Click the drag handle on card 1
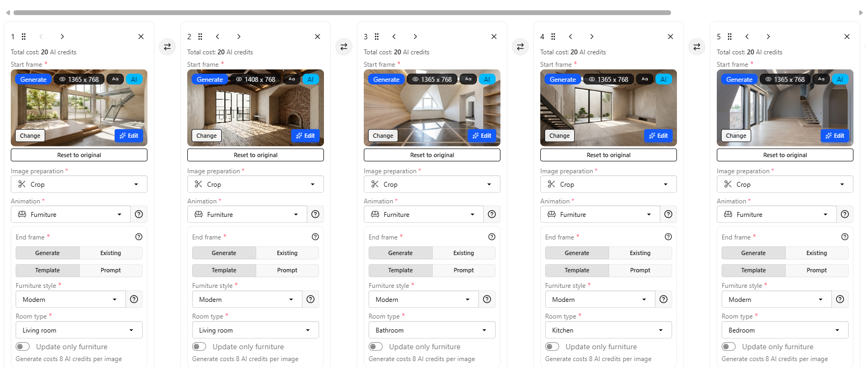 coord(24,37)
